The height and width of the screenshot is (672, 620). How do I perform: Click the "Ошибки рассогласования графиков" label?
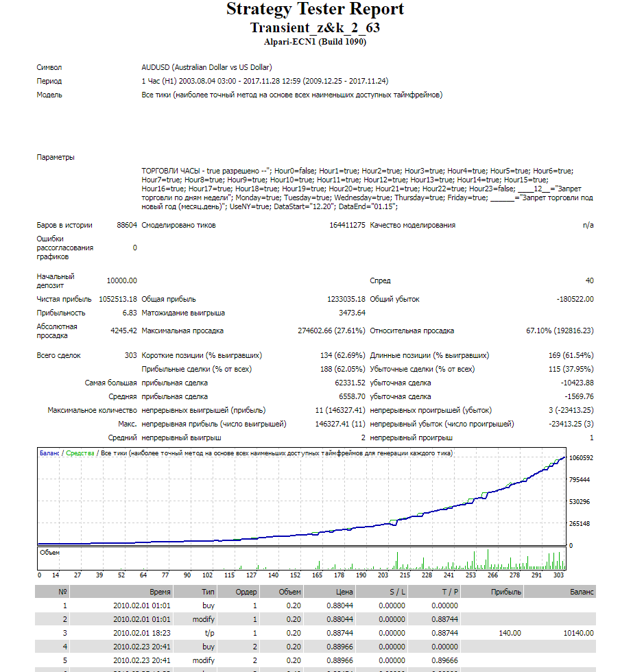click(64, 248)
